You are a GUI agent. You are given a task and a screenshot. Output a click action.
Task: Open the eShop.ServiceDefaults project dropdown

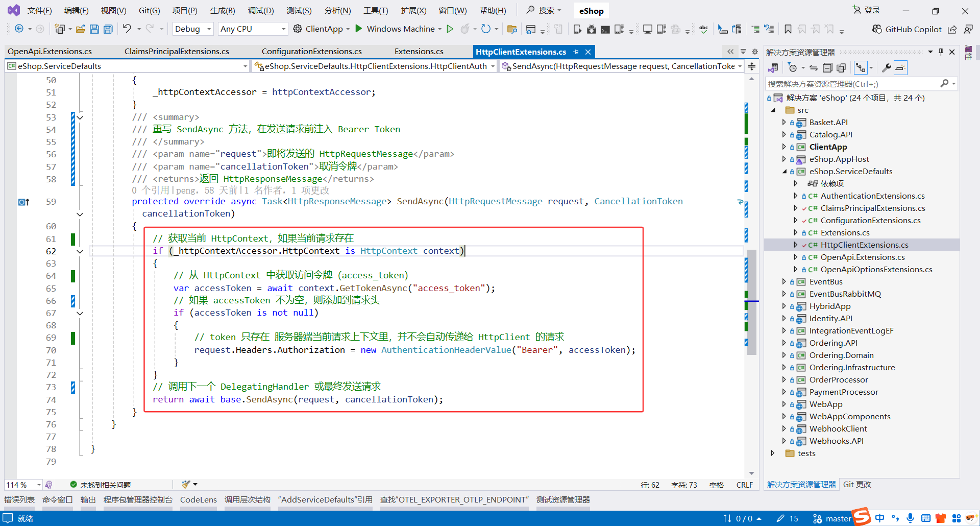127,66
